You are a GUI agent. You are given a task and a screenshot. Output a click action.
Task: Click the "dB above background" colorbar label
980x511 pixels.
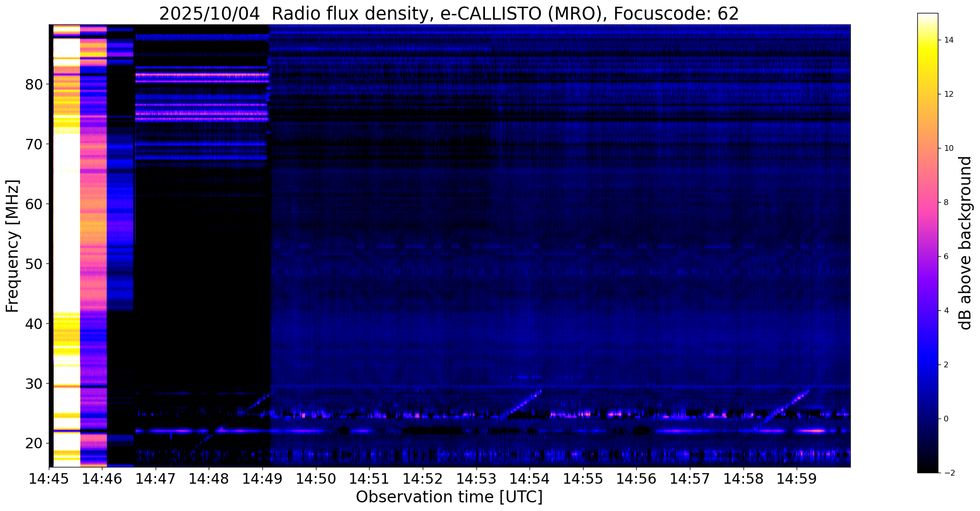pos(966,243)
